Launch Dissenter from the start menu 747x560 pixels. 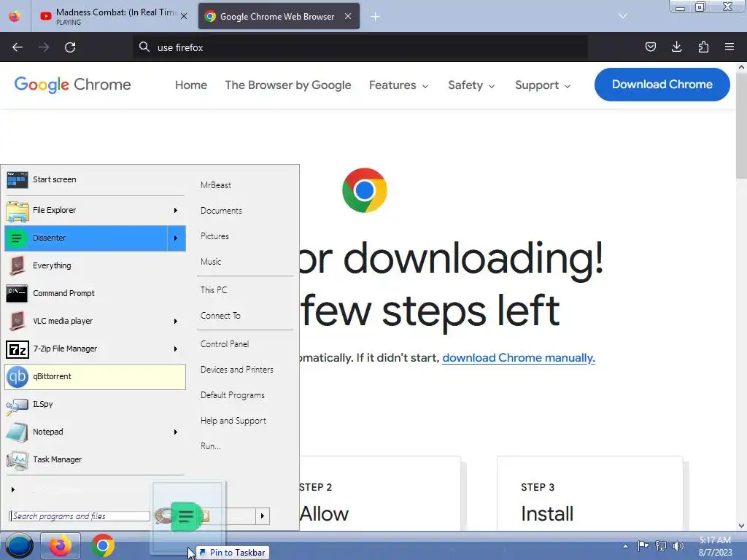point(86,238)
